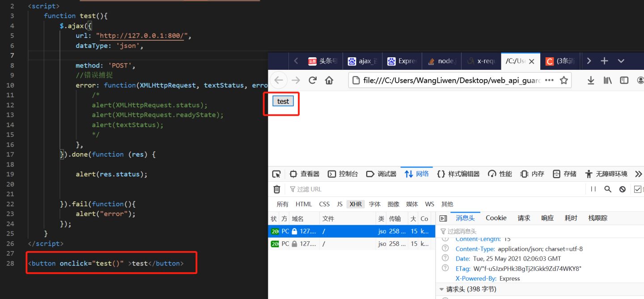Clear network requests with the trash icon

coord(277,189)
